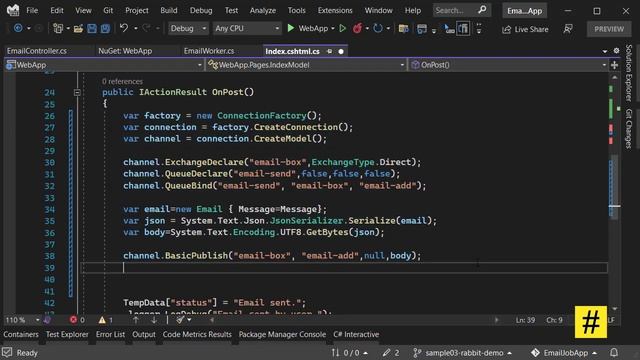Open the File menu

pyautogui.click(x=32, y=11)
